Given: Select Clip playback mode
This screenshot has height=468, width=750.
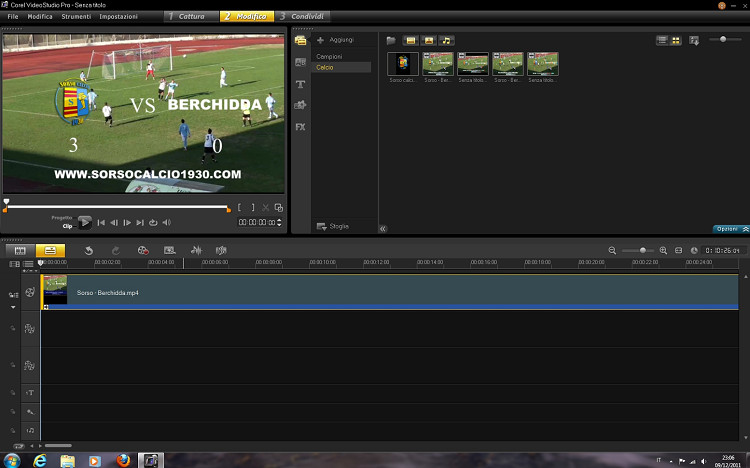Looking at the screenshot, I should (67, 226).
